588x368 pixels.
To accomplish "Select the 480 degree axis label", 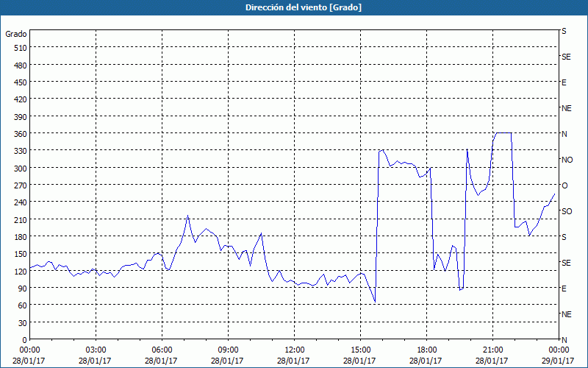I will click(21, 66).
